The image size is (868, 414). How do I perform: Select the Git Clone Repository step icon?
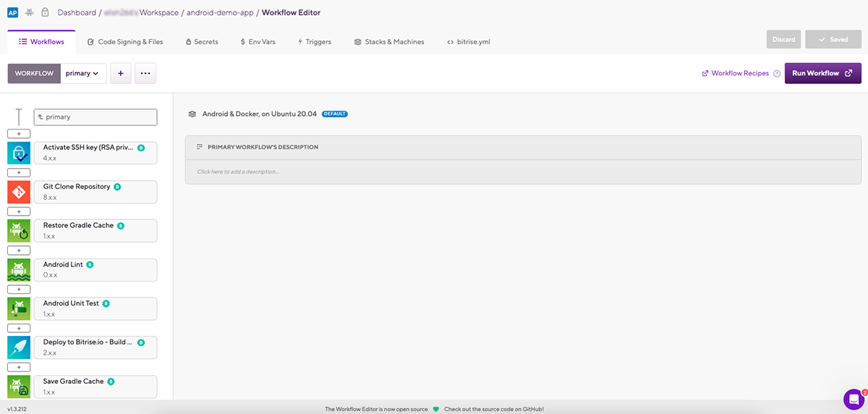[x=19, y=192]
